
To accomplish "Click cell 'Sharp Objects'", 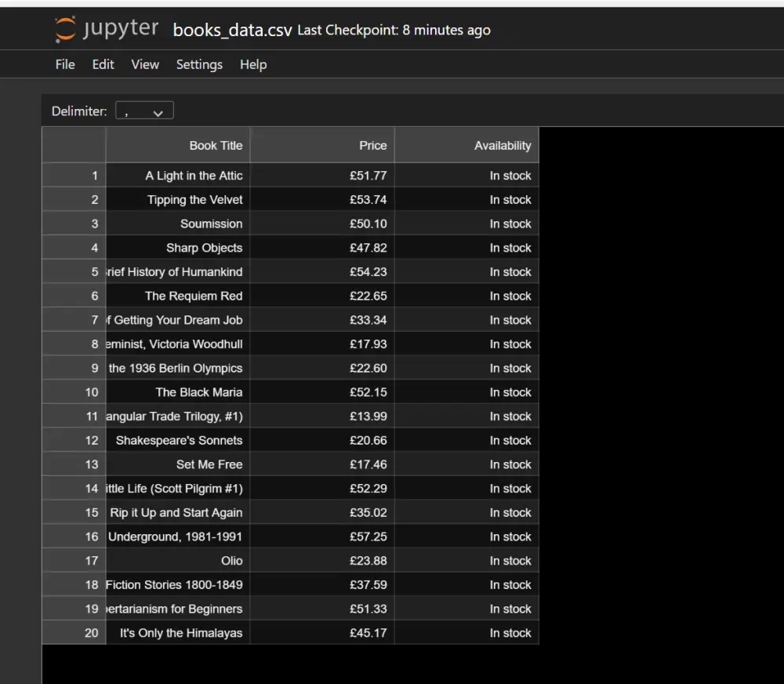I will pos(178,248).
